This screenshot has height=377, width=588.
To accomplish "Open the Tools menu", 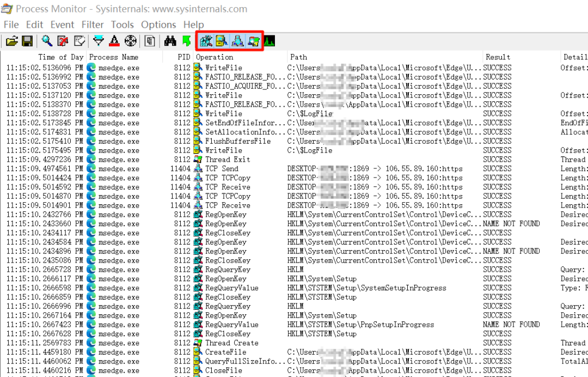I will pos(122,25).
